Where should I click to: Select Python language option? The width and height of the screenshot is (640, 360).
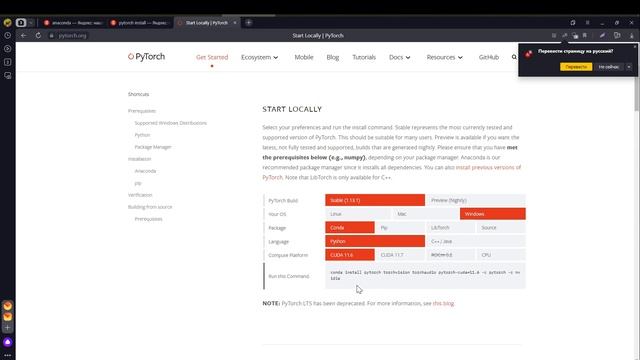pos(375,241)
